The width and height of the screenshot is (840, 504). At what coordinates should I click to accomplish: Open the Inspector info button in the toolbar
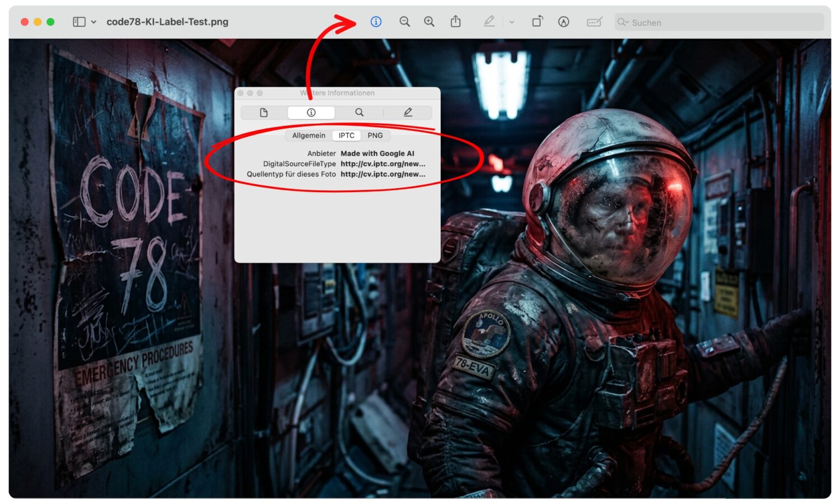coord(376,22)
